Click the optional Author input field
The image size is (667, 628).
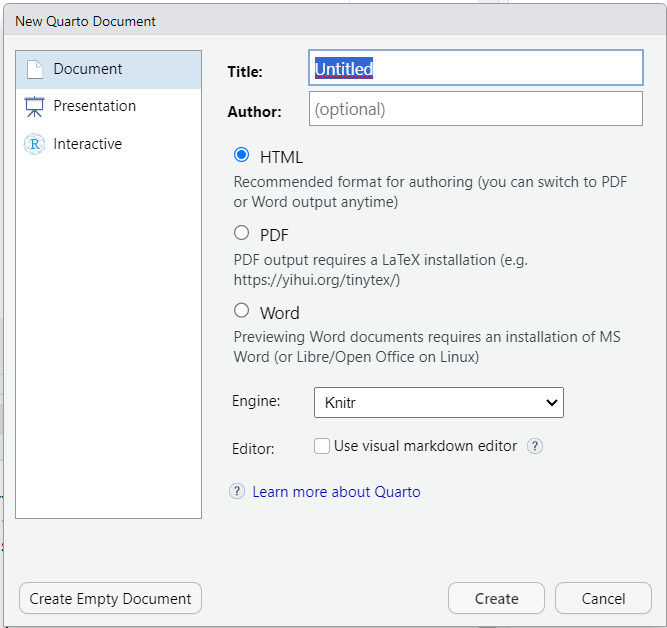(x=476, y=109)
